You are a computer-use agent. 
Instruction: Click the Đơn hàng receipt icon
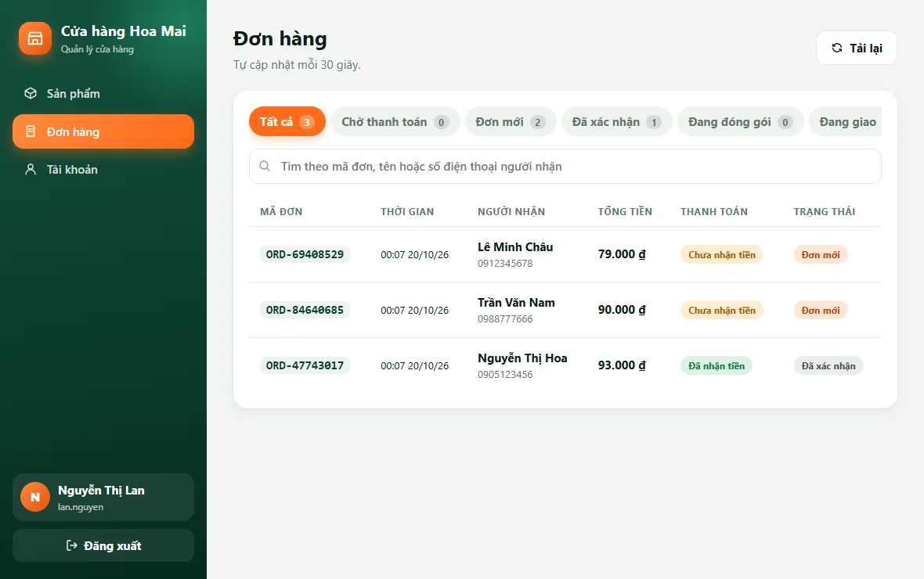point(31,131)
